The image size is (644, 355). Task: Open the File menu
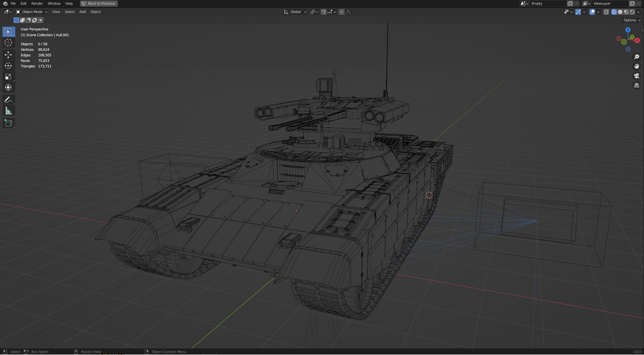click(13, 3)
